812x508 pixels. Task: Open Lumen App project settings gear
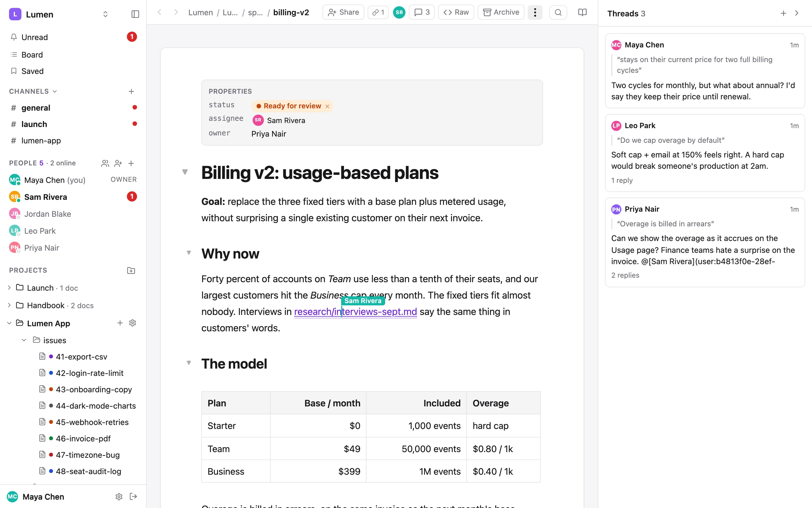tap(133, 323)
